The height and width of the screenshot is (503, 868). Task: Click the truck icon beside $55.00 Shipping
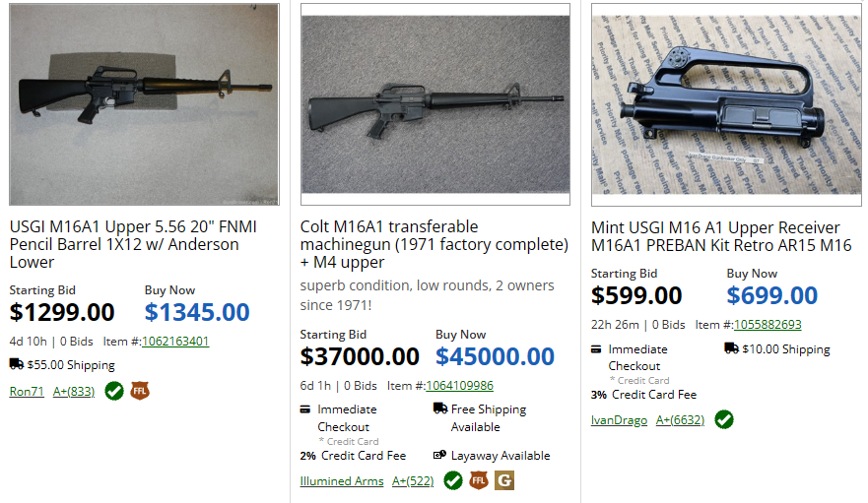click(x=17, y=364)
